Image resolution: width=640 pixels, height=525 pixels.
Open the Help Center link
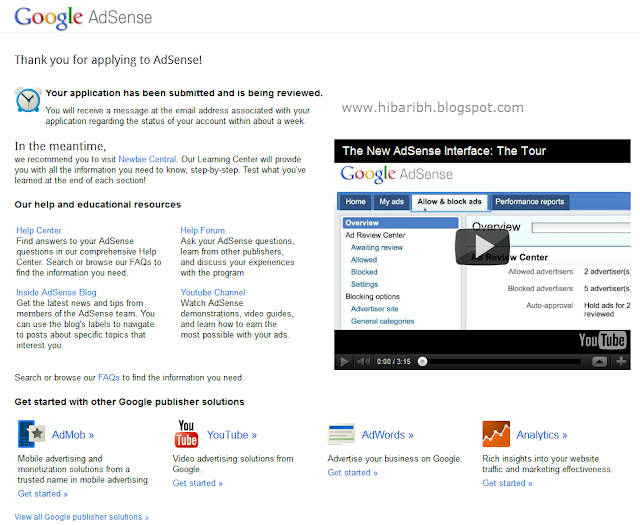coord(39,230)
